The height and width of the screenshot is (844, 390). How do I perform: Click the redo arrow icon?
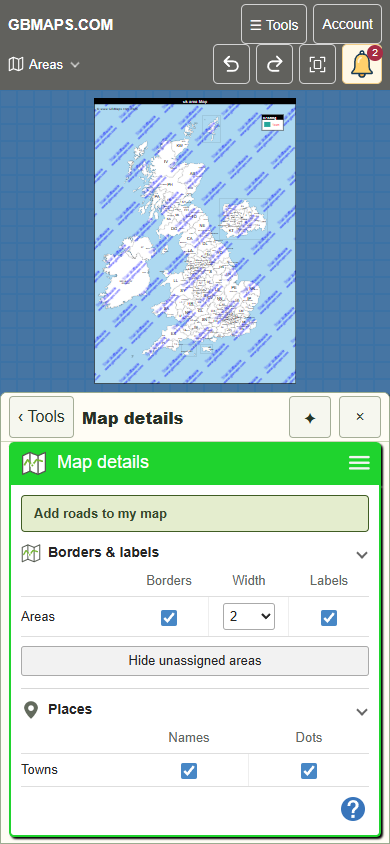274,65
